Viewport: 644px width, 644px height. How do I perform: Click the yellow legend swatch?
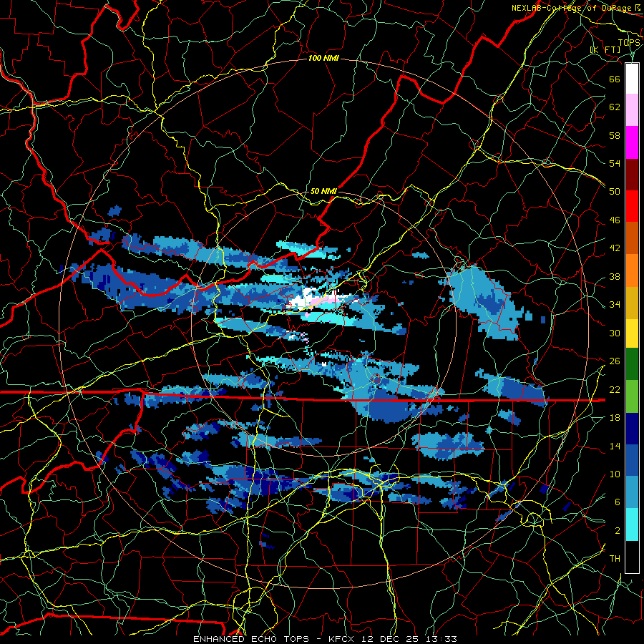tap(632, 333)
